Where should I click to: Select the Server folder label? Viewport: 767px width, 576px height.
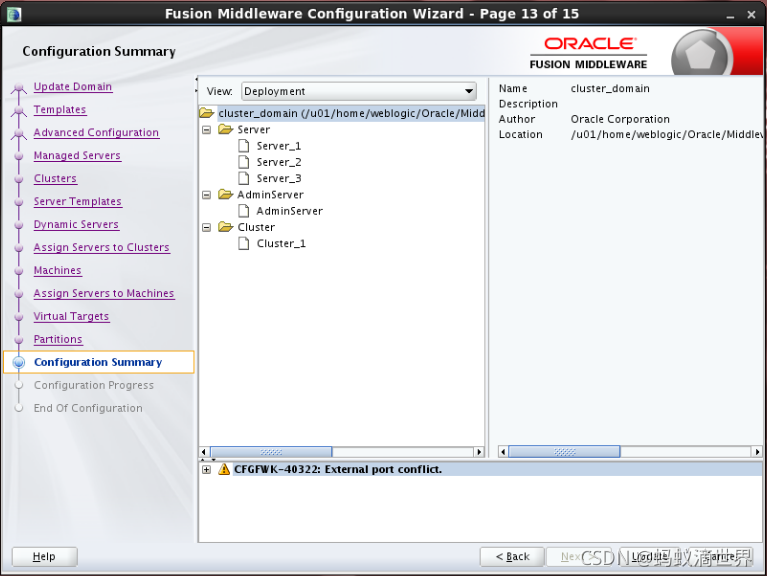coord(253,129)
